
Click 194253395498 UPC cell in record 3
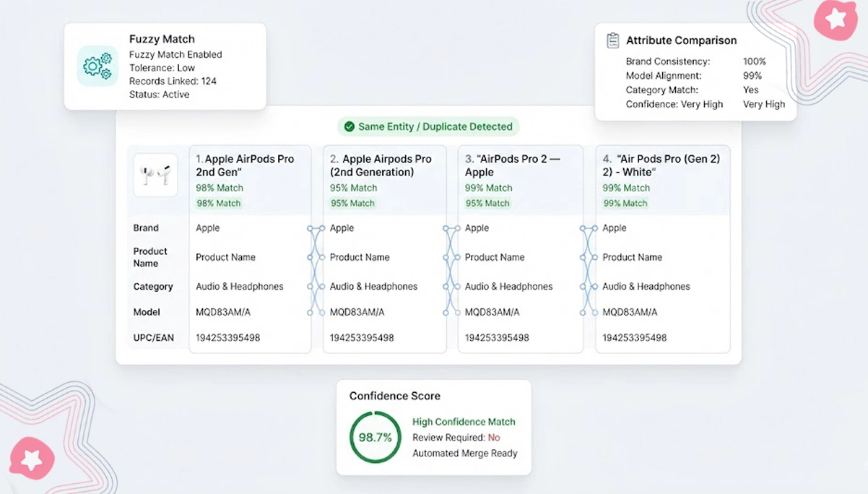coord(497,337)
